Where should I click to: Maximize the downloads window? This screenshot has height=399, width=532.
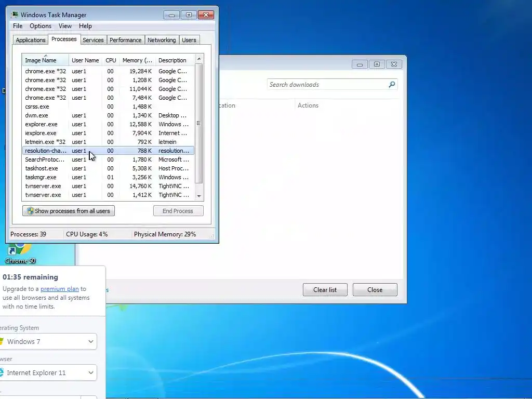click(x=377, y=64)
